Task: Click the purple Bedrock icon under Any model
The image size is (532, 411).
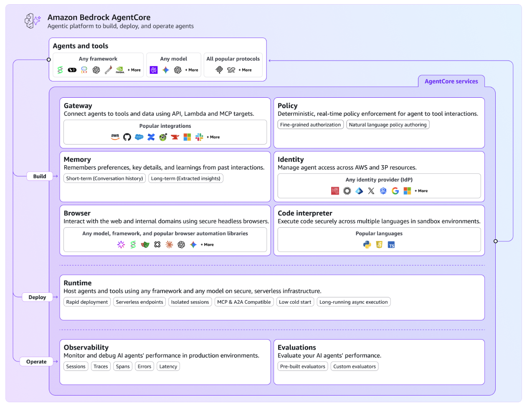Action: (154, 70)
